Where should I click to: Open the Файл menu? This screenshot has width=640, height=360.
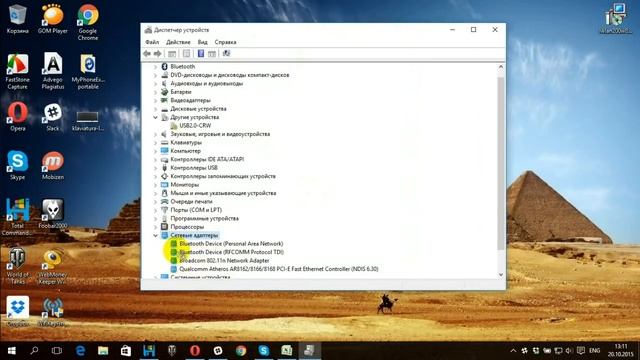tap(152, 42)
